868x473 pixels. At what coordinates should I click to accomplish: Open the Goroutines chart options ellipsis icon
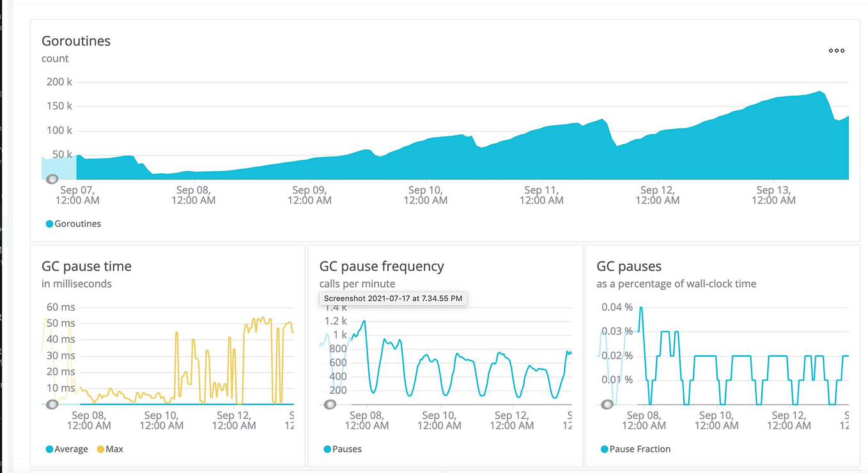pos(836,50)
